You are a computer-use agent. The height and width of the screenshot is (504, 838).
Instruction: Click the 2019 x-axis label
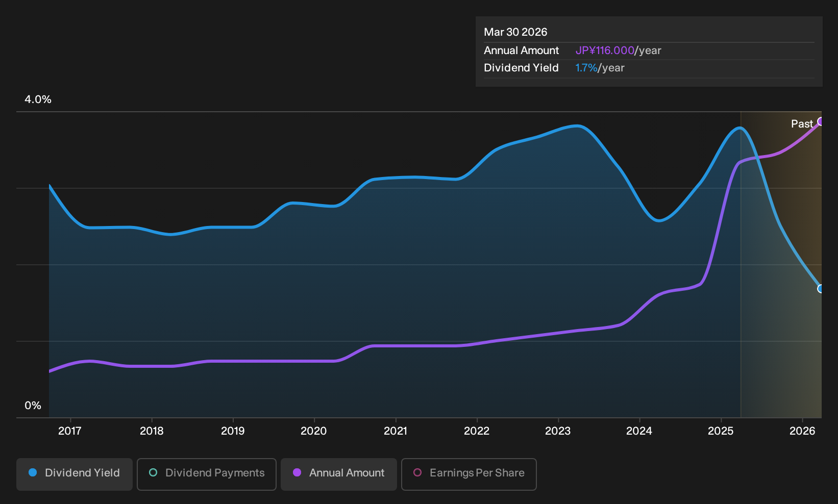(x=233, y=431)
